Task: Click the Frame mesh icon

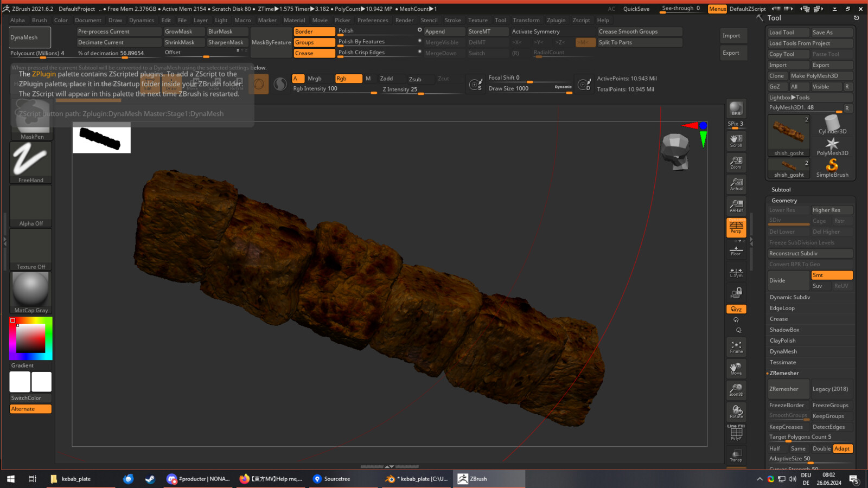Action: [736, 347]
